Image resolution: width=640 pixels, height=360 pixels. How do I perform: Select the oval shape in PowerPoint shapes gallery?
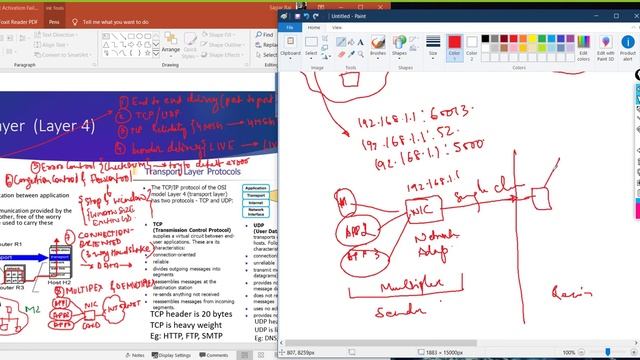click(140, 36)
